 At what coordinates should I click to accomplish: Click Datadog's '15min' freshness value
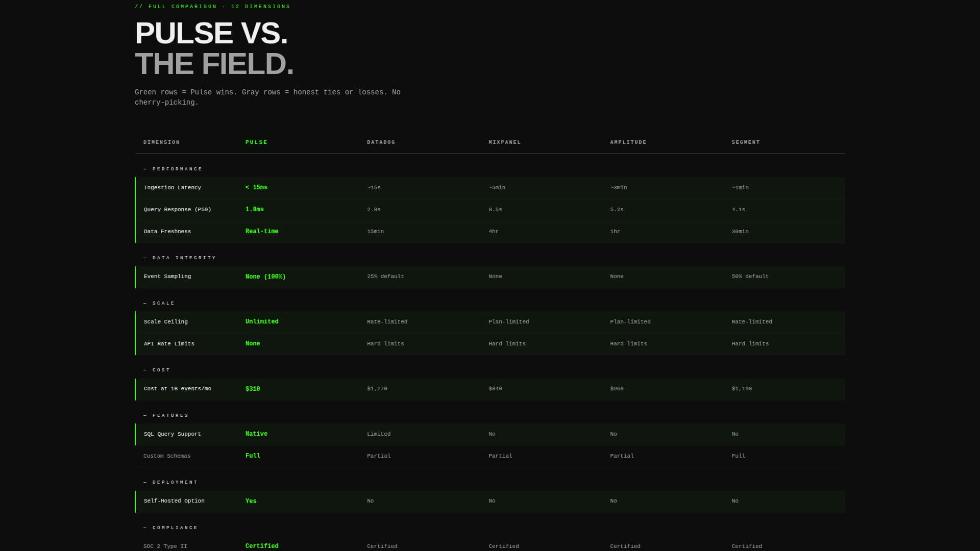tap(375, 232)
